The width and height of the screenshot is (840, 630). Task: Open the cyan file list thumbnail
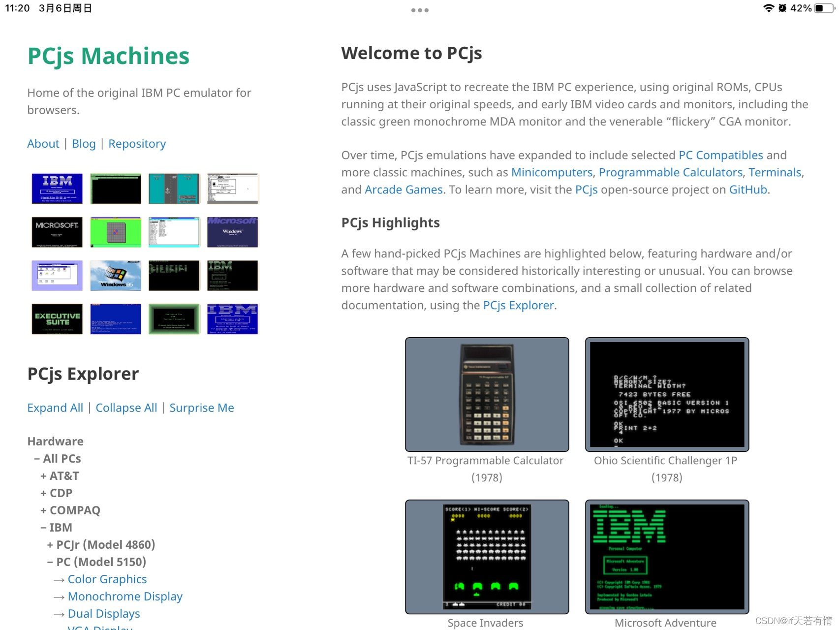tap(174, 232)
